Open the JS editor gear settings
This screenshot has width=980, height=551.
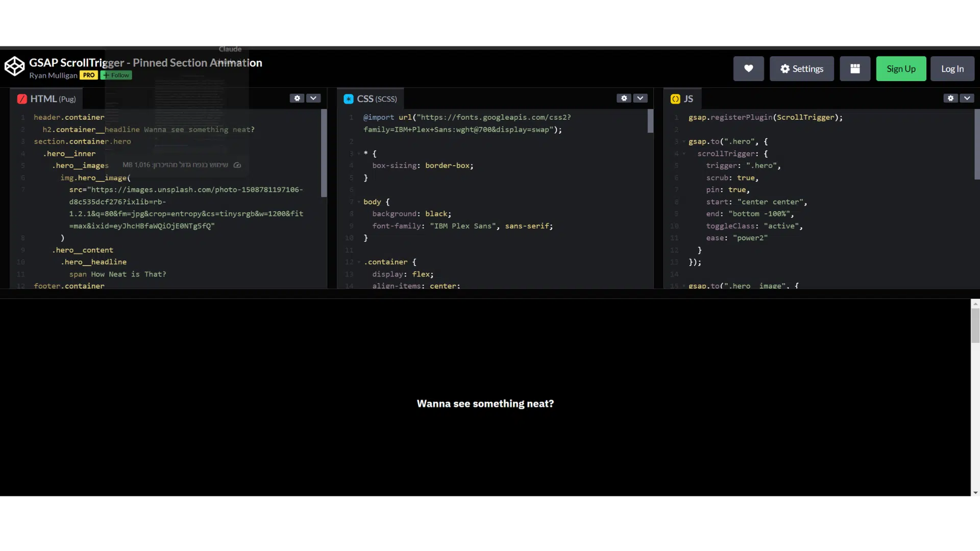click(x=950, y=98)
